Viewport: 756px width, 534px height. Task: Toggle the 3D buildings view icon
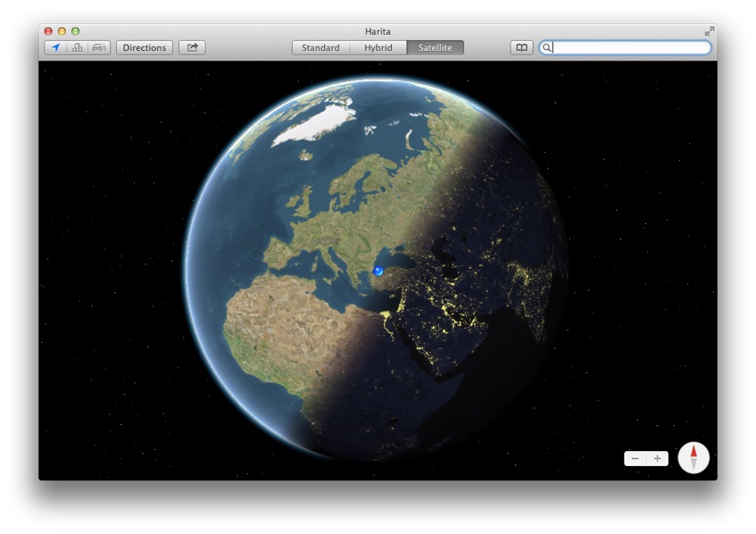point(78,47)
